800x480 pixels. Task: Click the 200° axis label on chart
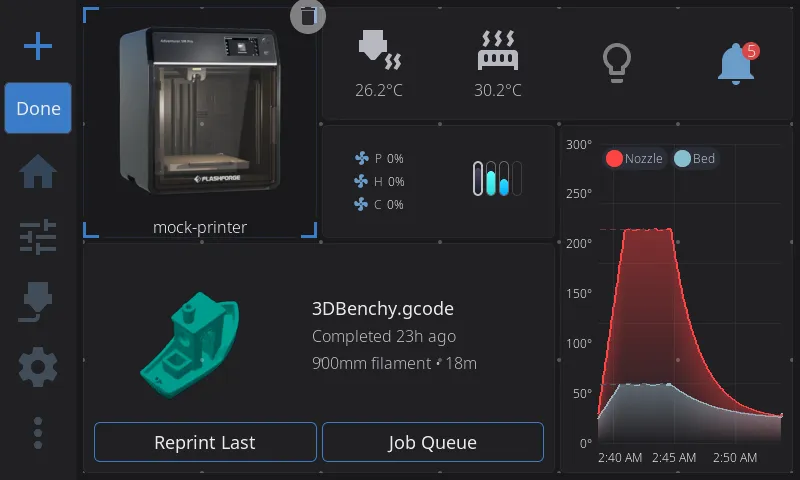579,244
